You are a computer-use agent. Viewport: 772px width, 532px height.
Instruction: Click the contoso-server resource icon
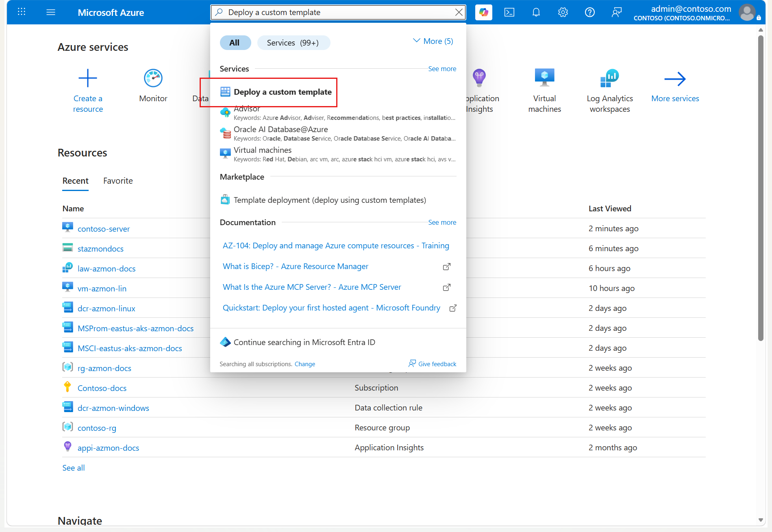[x=67, y=227]
